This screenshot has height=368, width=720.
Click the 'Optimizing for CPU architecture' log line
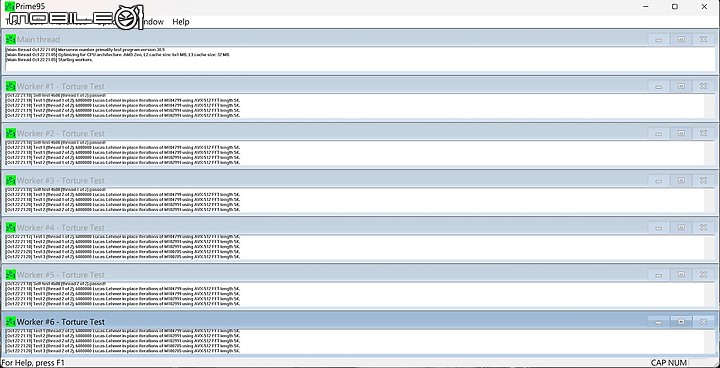[x=118, y=55]
